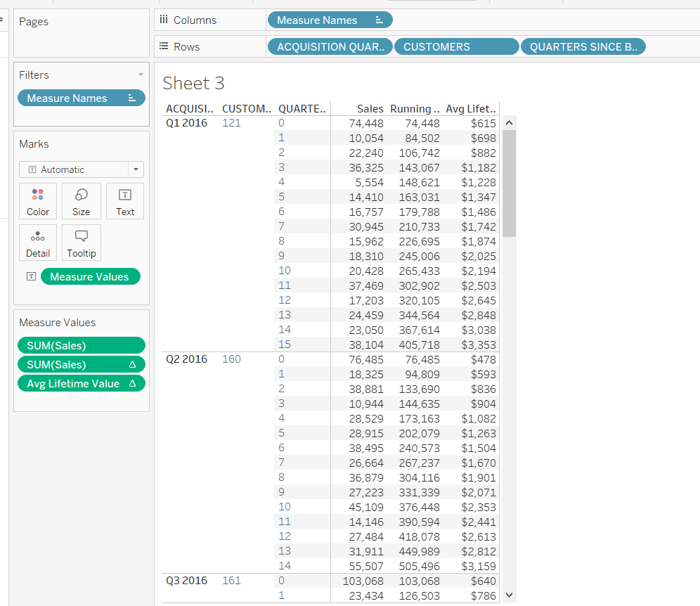700x606 pixels.
Task: Click the CUSTOMERS pill on the Rows shelf
Action: click(455, 46)
